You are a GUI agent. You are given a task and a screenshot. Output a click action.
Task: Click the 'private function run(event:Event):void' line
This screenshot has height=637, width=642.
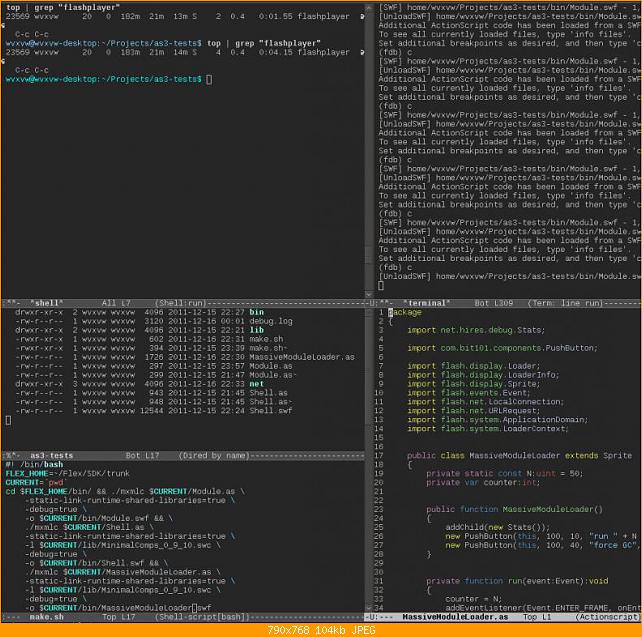(517, 581)
